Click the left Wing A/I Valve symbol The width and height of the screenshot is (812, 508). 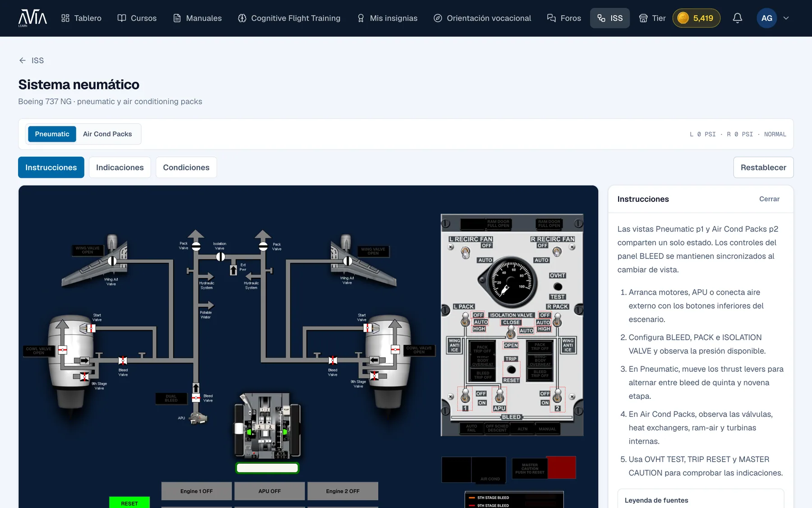(112, 261)
